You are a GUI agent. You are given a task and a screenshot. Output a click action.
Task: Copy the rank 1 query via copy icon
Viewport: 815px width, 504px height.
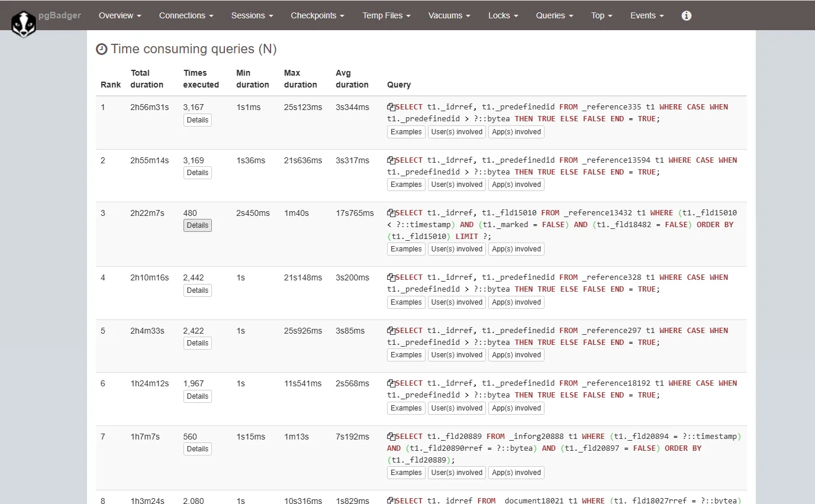(x=391, y=107)
